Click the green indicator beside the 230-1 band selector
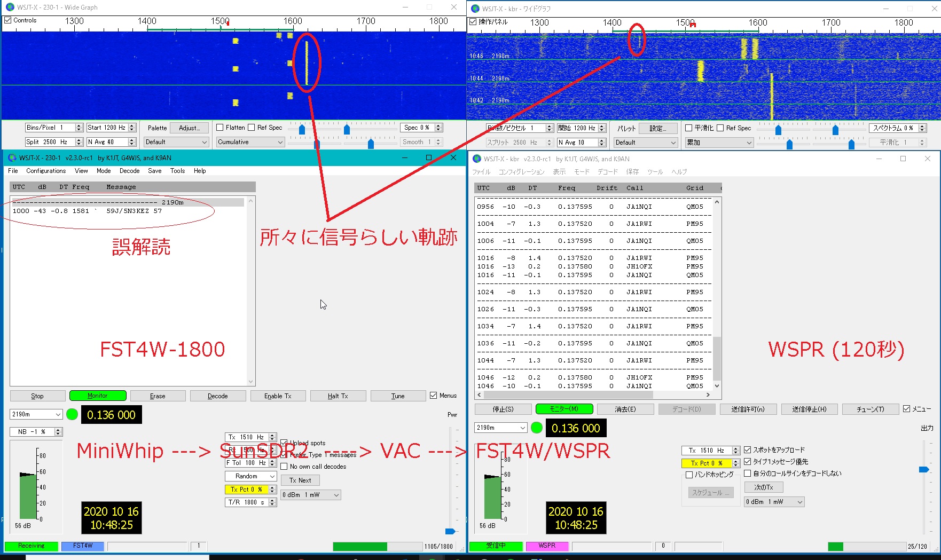The height and width of the screenshot is (560, 941). click(72, 414)
